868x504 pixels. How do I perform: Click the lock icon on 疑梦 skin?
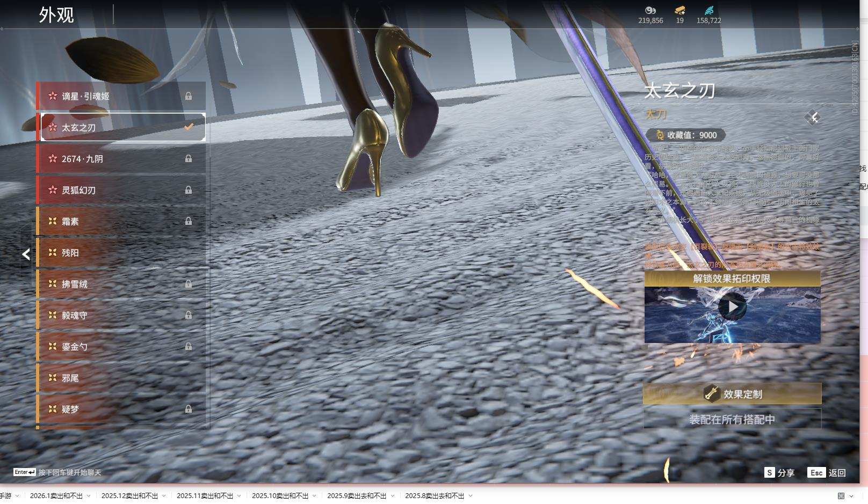189,410
